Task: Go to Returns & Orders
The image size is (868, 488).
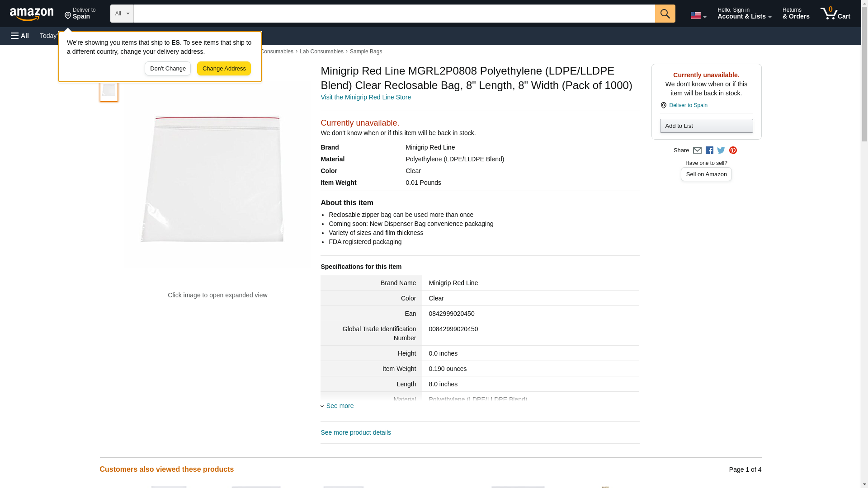Action: [796, 14]
